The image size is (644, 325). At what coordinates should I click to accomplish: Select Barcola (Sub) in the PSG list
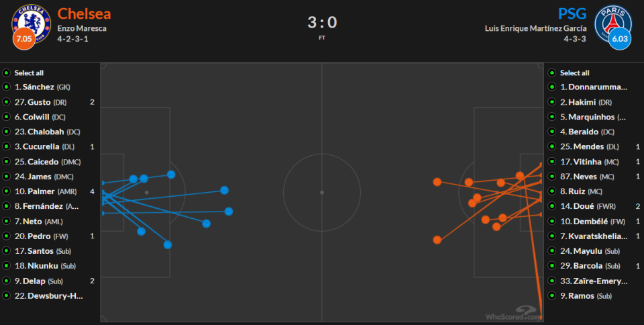pyautogui.click(x=590, y=266)
